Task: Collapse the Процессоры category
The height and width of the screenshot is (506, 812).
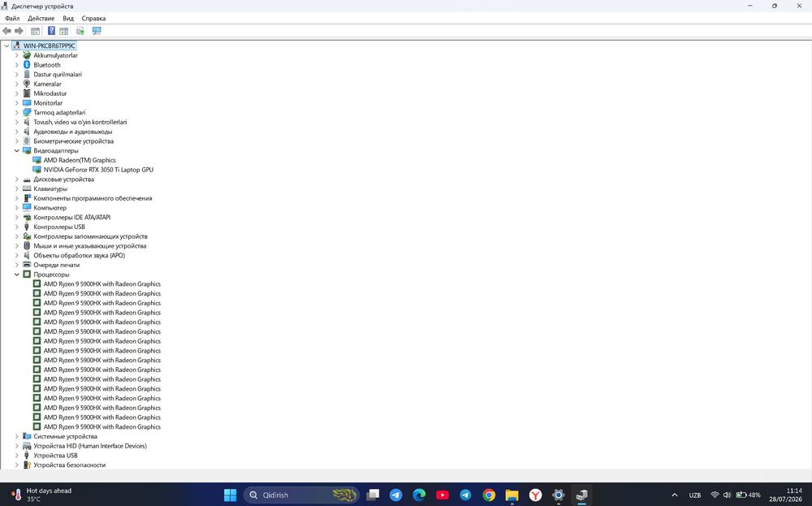Action: 16,275
